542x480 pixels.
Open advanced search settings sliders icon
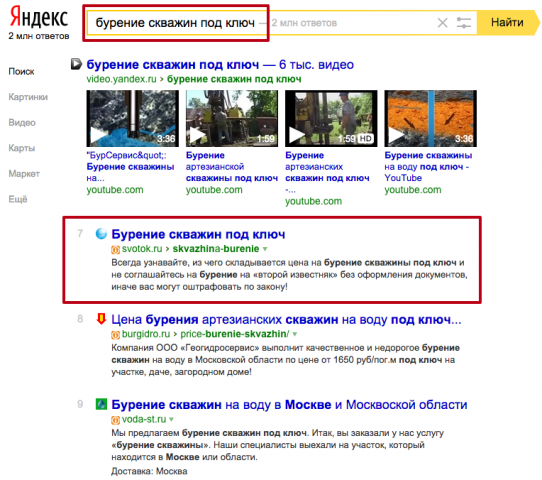tap(464, 23)
